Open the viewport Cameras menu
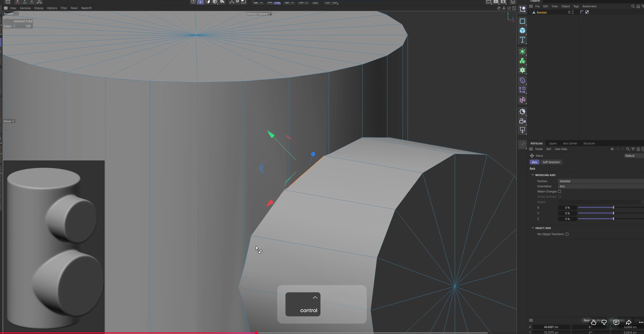The height and width of the screenshot is (334, 644). point(25,8)
